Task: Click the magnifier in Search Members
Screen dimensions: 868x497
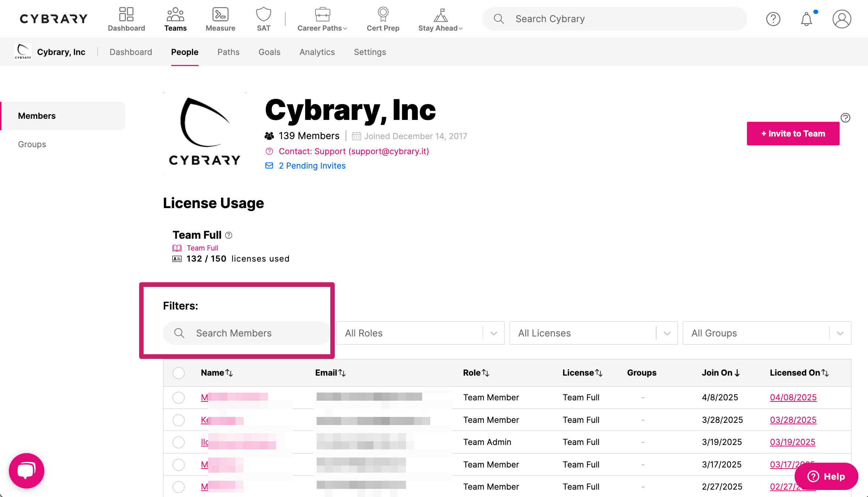Action: point(179,333)
